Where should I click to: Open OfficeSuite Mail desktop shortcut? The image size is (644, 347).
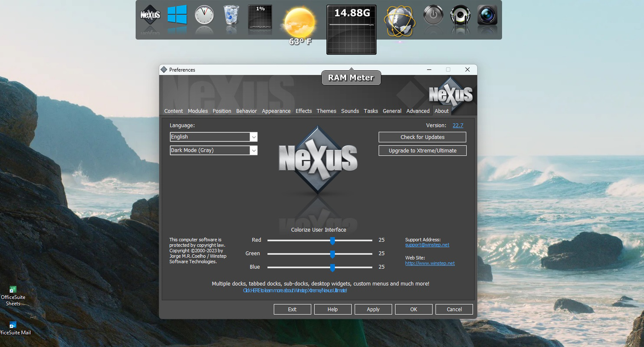(13, 328)
